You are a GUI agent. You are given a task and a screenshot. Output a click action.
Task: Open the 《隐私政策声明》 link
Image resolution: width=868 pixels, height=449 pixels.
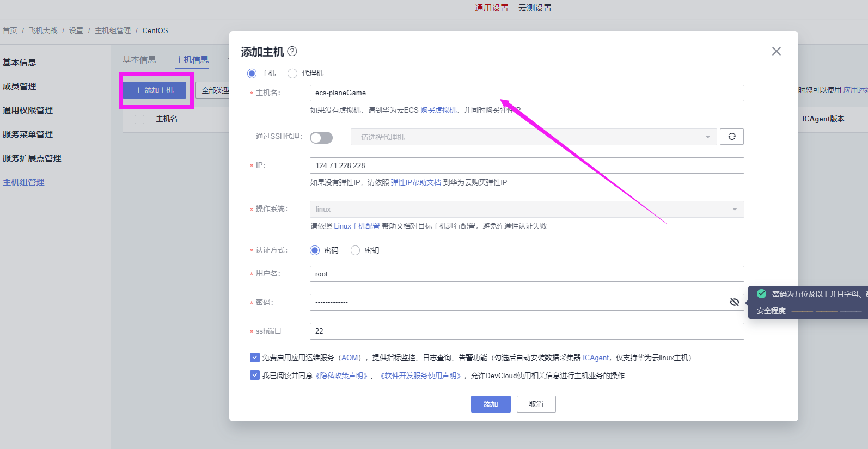tap(341, 376)
